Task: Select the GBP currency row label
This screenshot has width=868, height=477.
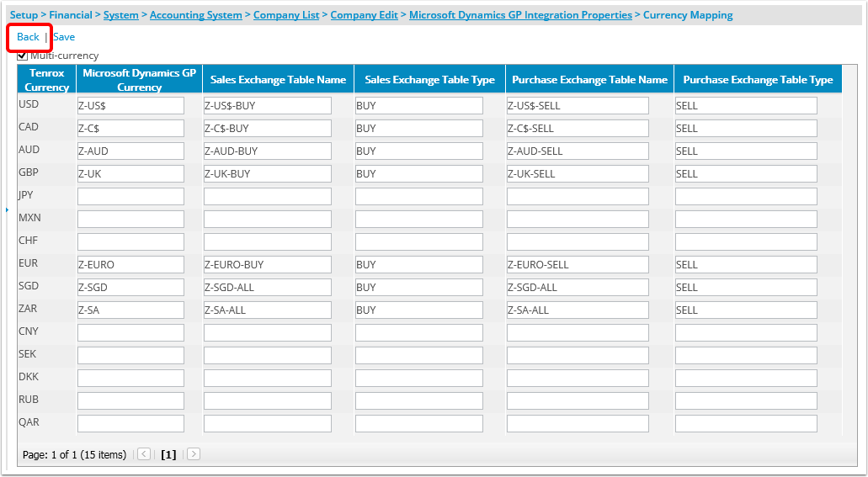Action: click(29, 172)
